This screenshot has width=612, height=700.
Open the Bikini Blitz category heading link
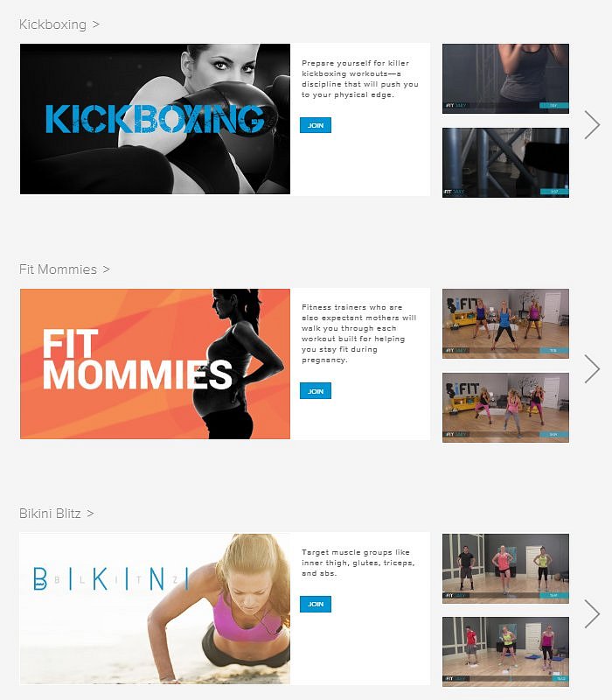[56, 514]
